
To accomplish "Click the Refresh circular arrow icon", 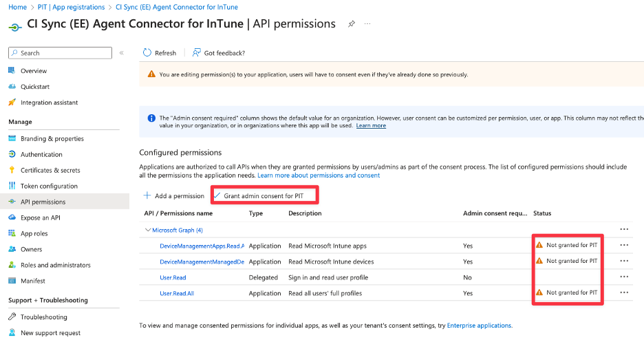I will [147, 52].
